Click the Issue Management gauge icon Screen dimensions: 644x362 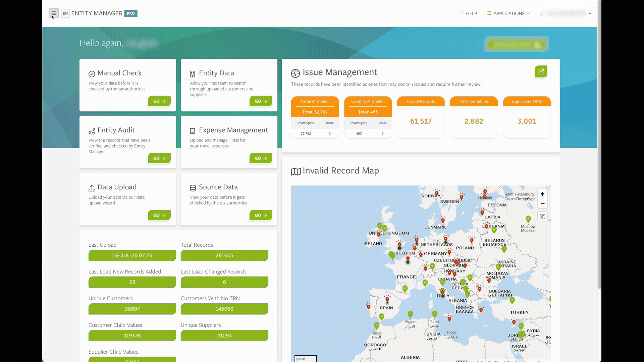(x=295, y=73)
